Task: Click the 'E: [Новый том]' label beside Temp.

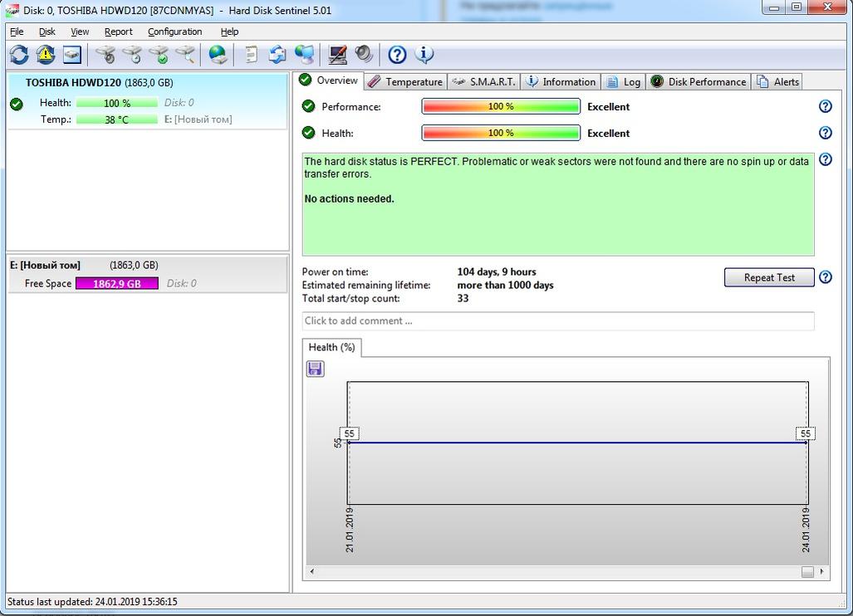Action: 198,120
